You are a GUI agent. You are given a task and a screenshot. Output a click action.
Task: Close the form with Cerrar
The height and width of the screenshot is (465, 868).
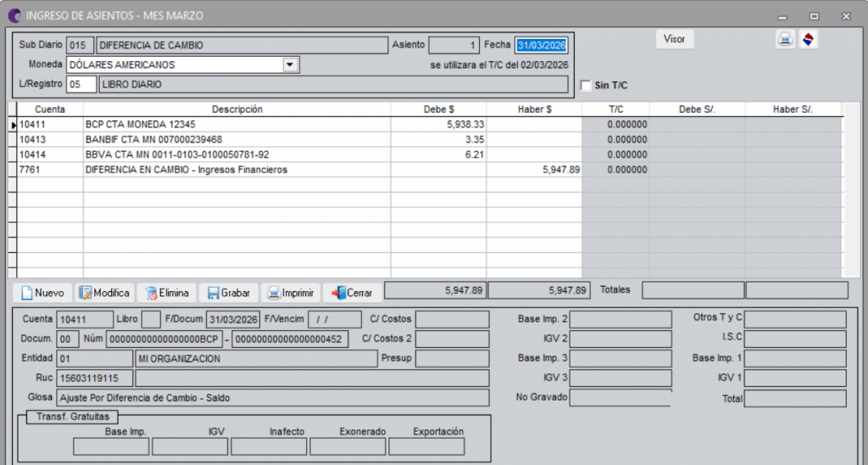point(353,293)
